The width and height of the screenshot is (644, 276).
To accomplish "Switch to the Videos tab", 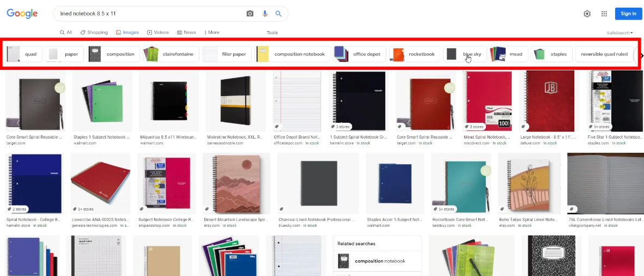I will [158, 32].
